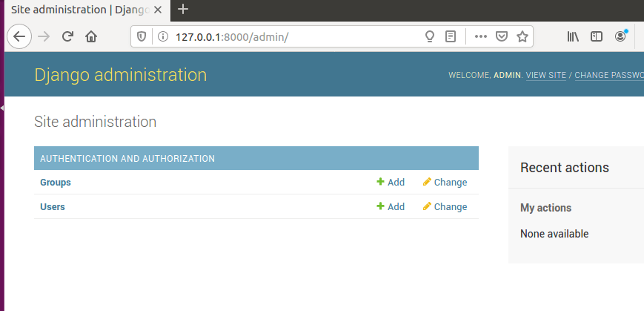644x311 pixels.
Task: Go back with the browser back arrow
Action: [x=19, y=36]
